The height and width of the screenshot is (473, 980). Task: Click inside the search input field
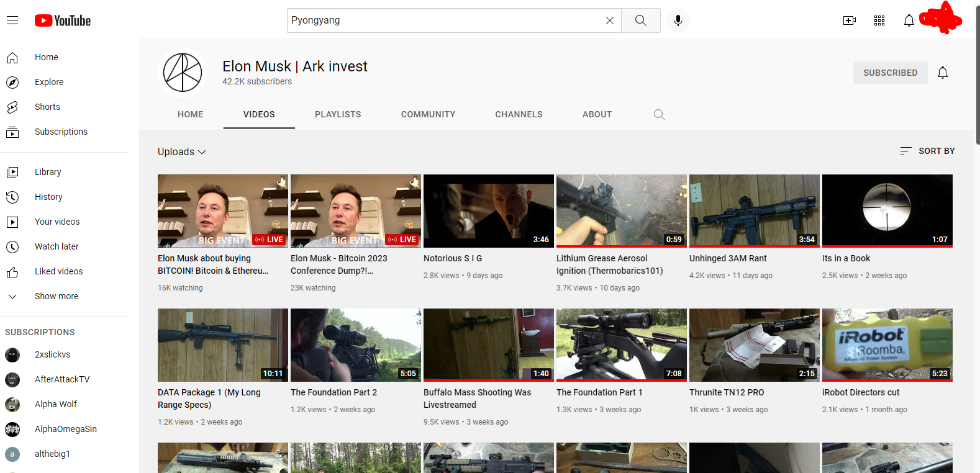point(444,20)
